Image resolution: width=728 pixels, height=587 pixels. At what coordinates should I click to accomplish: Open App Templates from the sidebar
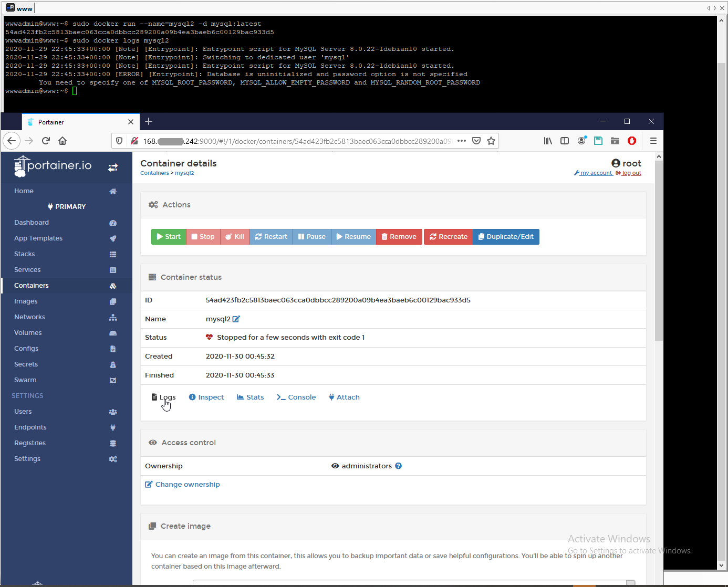(38, 238)
